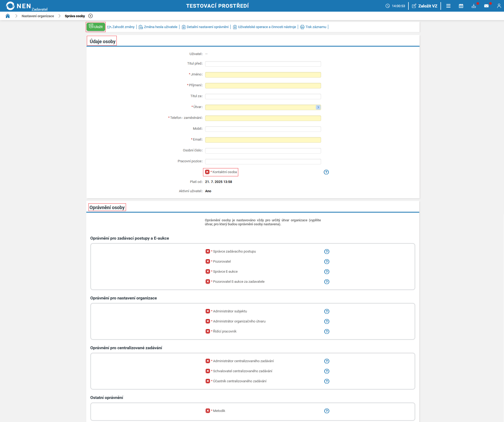
Task: Enable Administrátor subjektu permission
Action: click(208, 311)
